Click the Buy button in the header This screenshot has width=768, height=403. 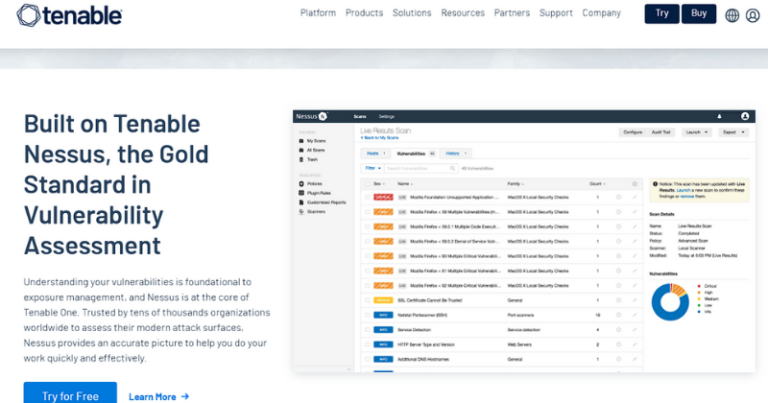click(698, 14)
